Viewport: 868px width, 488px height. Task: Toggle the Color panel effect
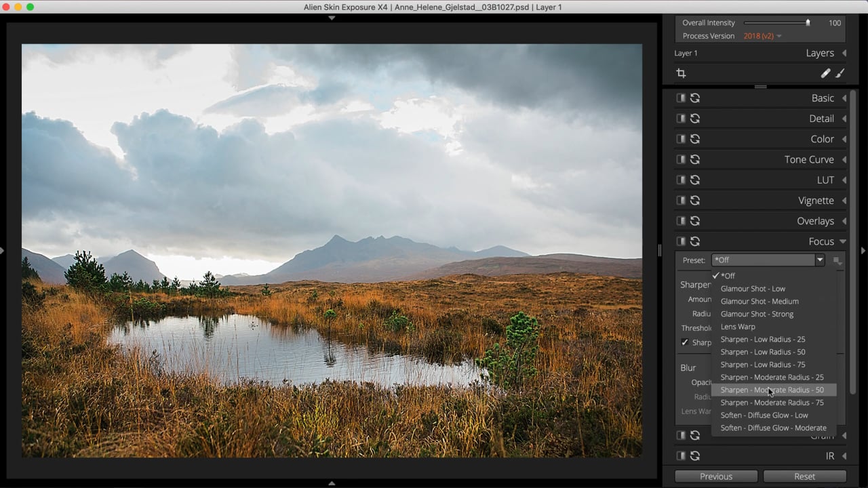tap(681, 139)
